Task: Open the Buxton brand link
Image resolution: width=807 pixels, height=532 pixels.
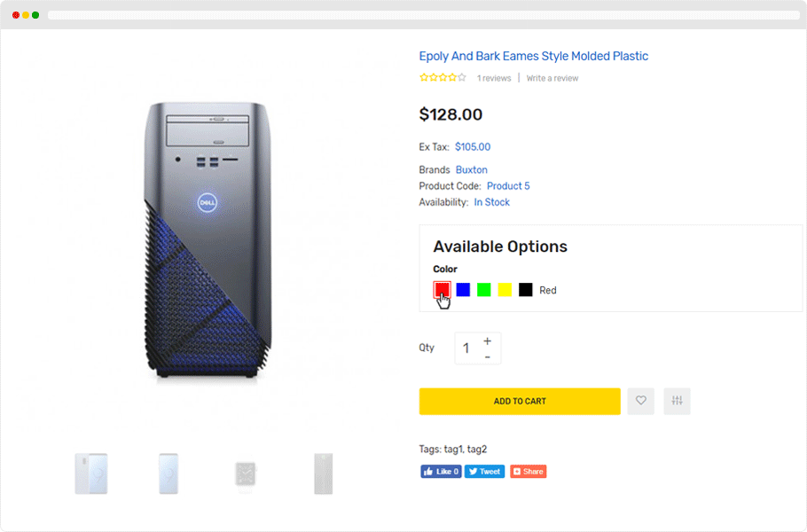Action: click(472, 169)
